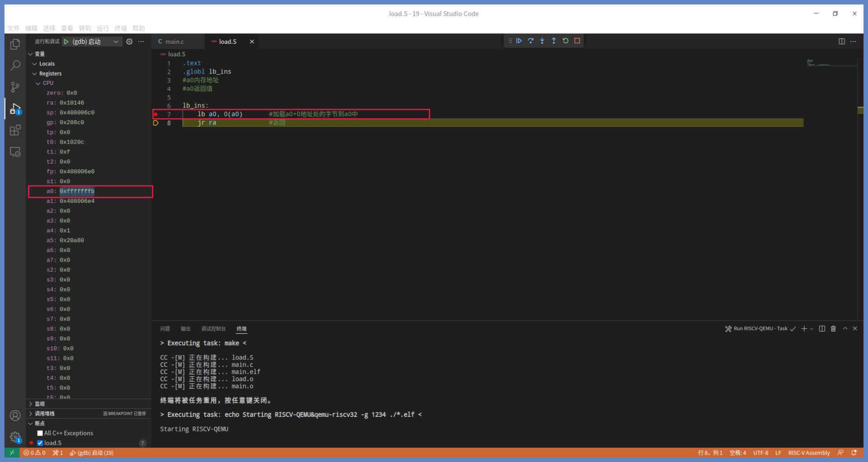Open the Extensions view in activity bar

(15, 131)
